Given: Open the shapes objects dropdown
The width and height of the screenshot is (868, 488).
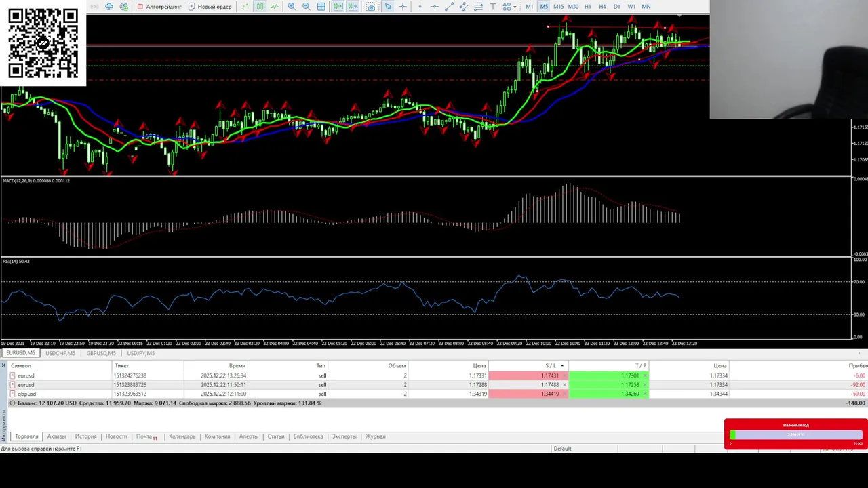Looking at the screenshot, I should click(x=509, y=6).
